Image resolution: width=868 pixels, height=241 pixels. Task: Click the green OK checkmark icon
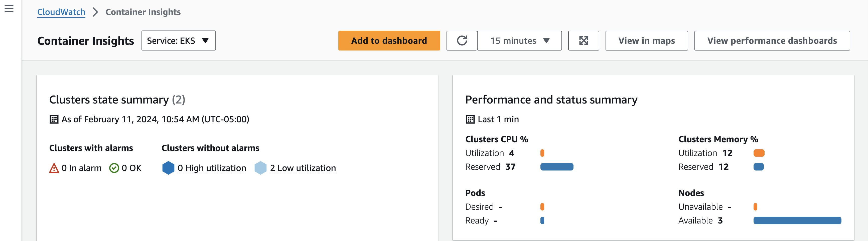pos(114,168)
